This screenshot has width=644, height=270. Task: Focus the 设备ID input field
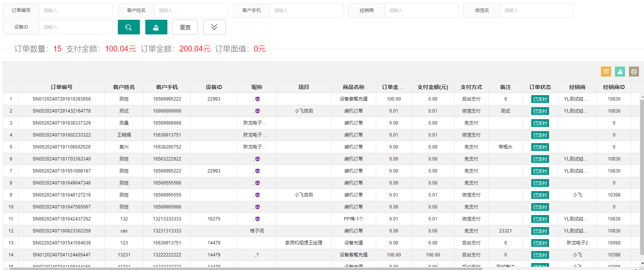76,27
